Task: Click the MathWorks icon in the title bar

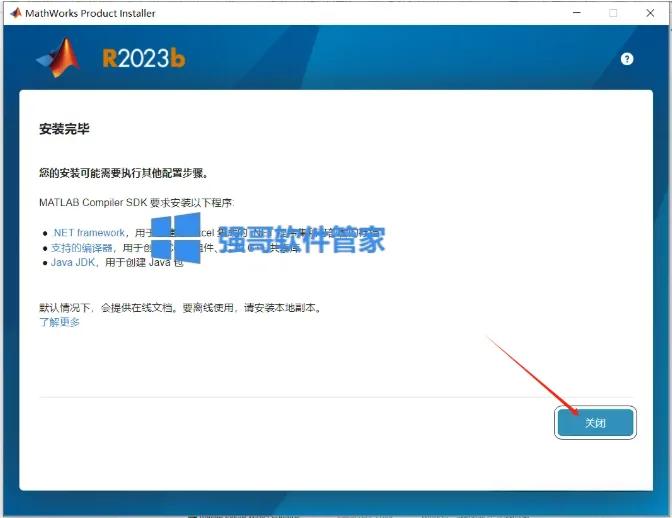Action: tap(16, 13)
